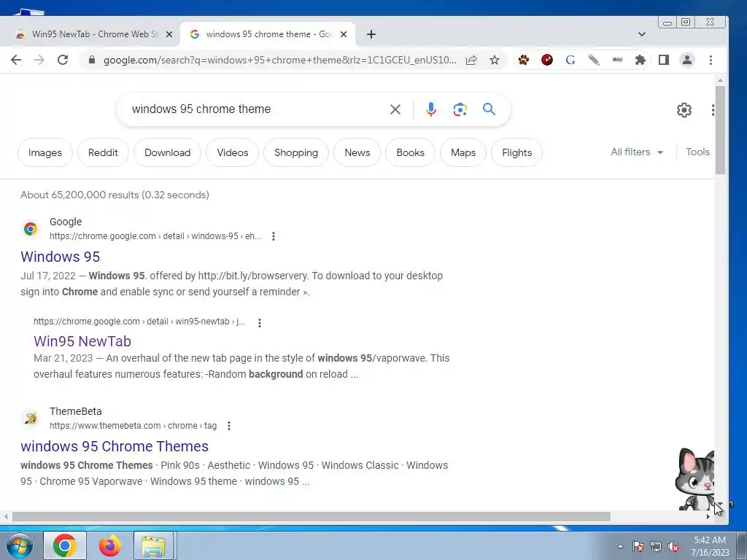Viewport: 747px width, 560px height.
Task: Open Google quick settings gear
Action: 684,110
